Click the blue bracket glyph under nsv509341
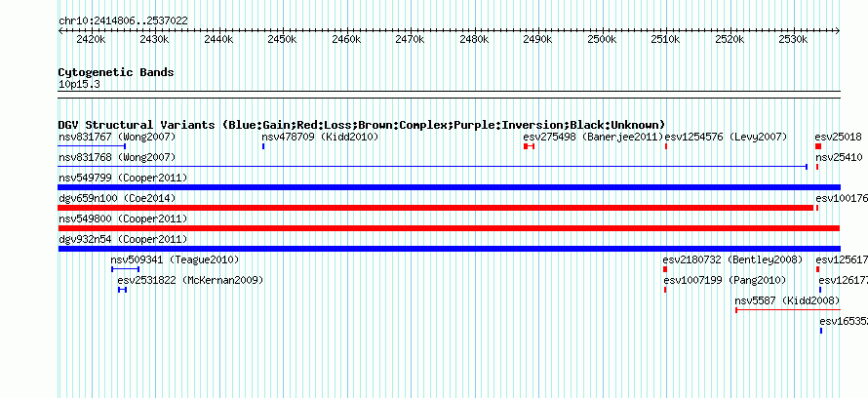 coord(125,269)
